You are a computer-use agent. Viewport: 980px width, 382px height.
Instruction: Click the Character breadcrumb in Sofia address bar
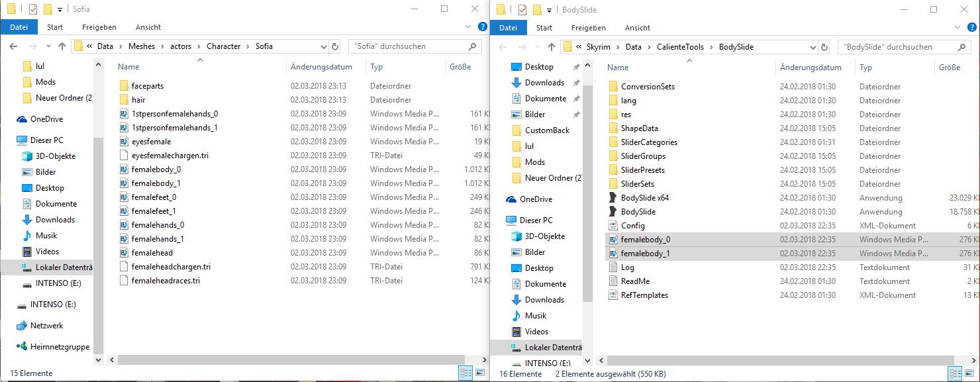(223, 46)
